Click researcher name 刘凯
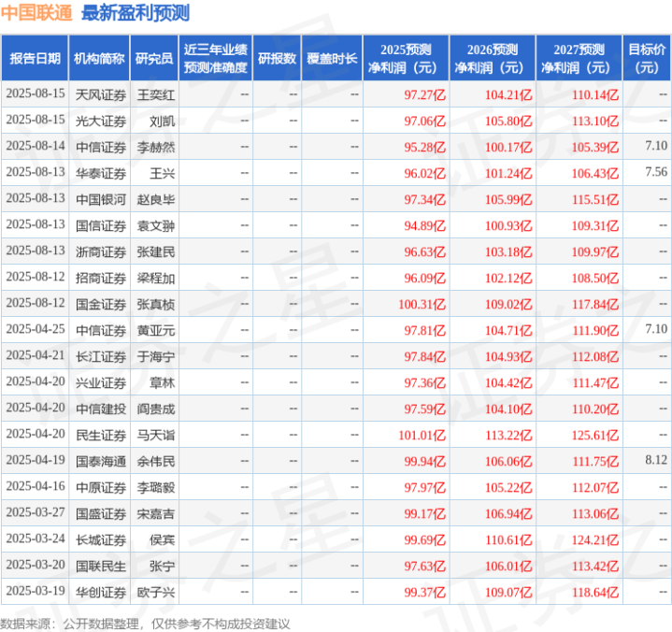Image resolution: width=672 pixels, height=632 pixels. point(163,121)
